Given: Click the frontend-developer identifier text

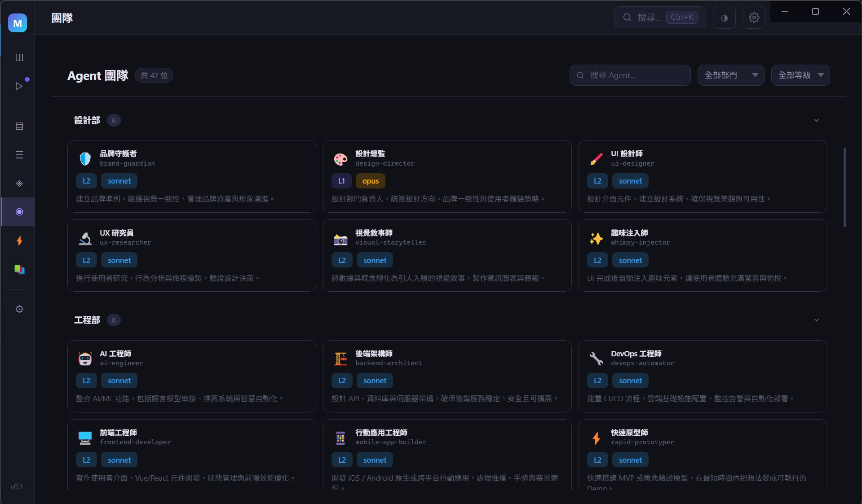Looking at the screenshot, I should click(x=135, y=442).
